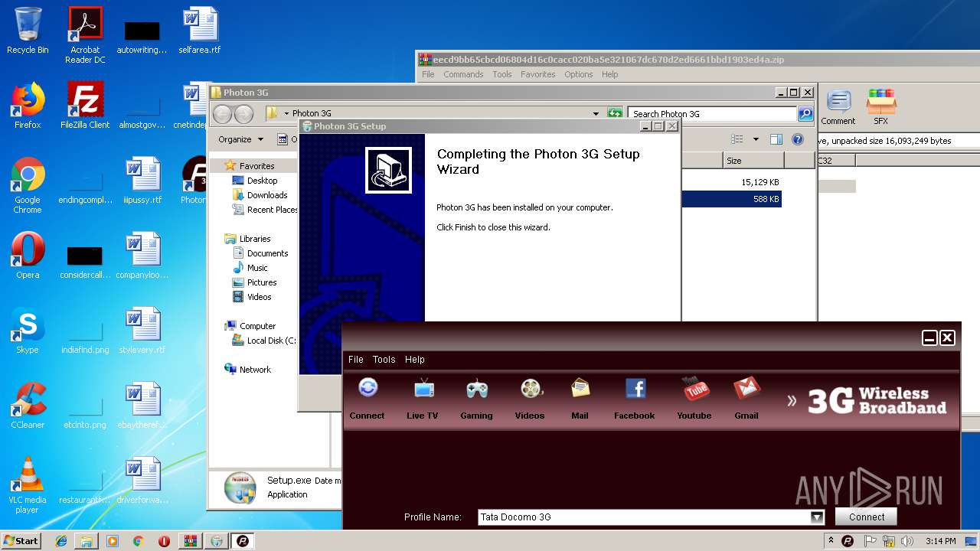Open Opera taskbar icon
Image resolution: width=980 pixels, height=551 pixels.
(164, 541)
